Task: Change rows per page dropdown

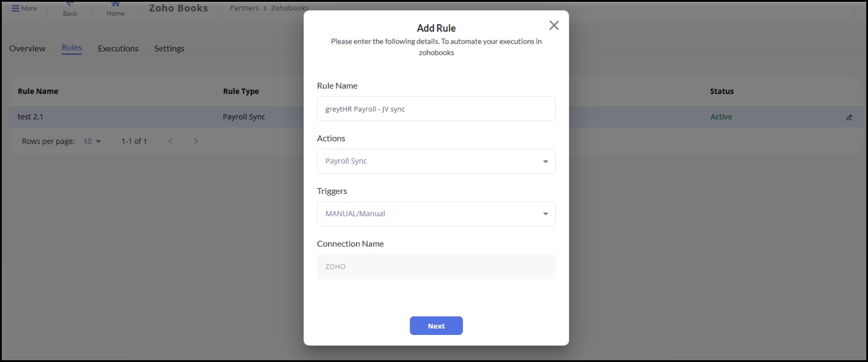Action: point(92,141)
